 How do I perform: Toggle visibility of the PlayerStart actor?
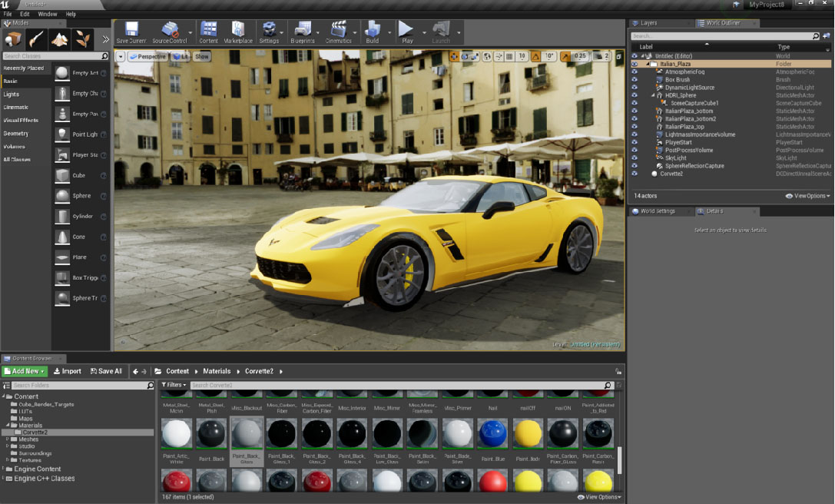pos(635,142)
